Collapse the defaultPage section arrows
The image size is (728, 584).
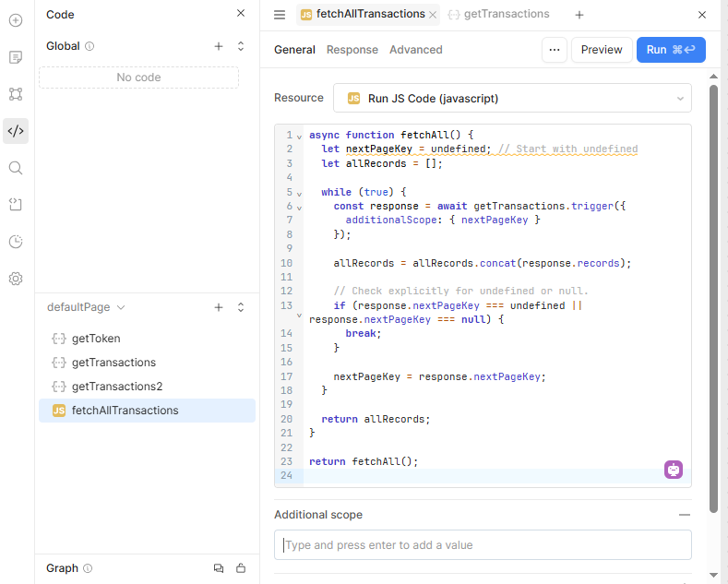241,307
